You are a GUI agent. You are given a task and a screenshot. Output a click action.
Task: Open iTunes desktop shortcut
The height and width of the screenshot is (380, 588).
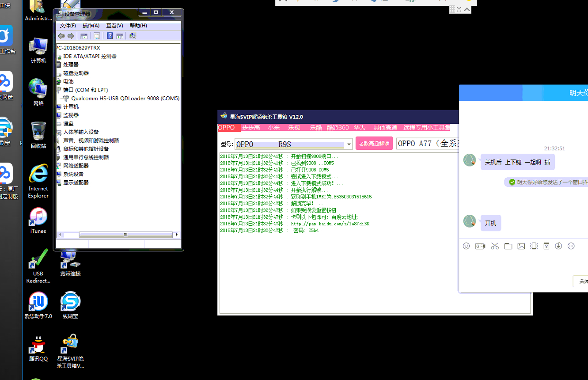(38, 221)
